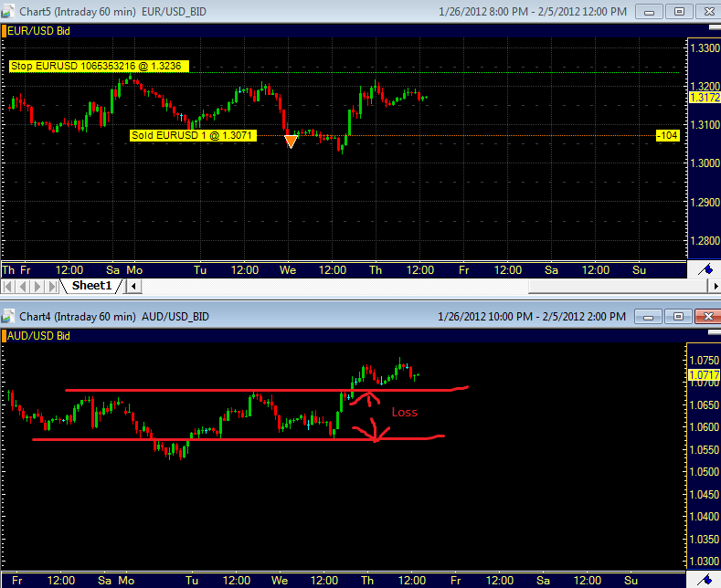Click the 1.3172 current price tag

(705, 98)
